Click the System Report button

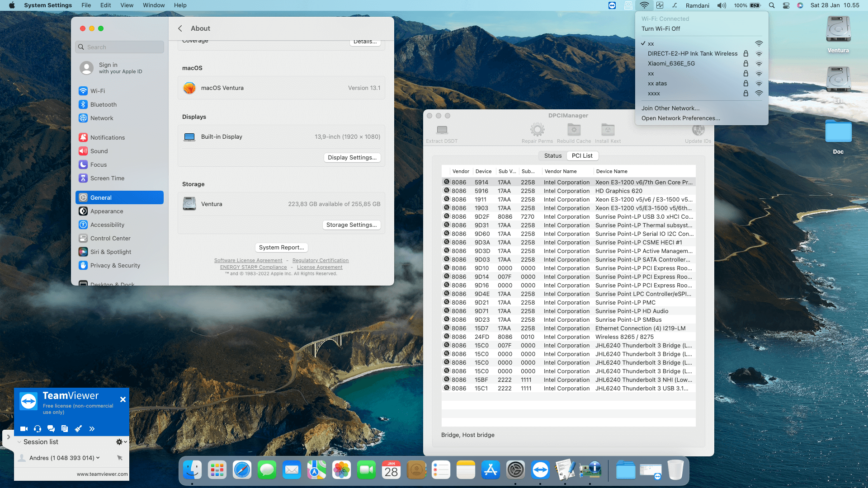click(x=281, y=247)
